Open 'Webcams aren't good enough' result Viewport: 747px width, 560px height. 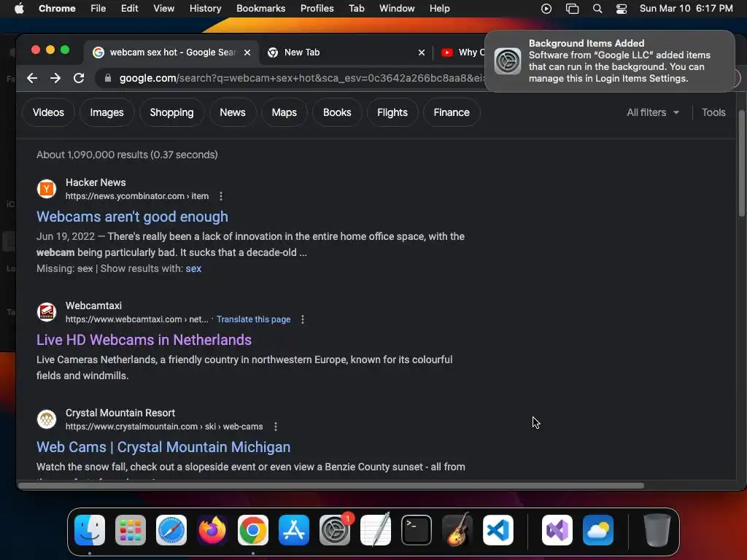[x=133, y=217]
